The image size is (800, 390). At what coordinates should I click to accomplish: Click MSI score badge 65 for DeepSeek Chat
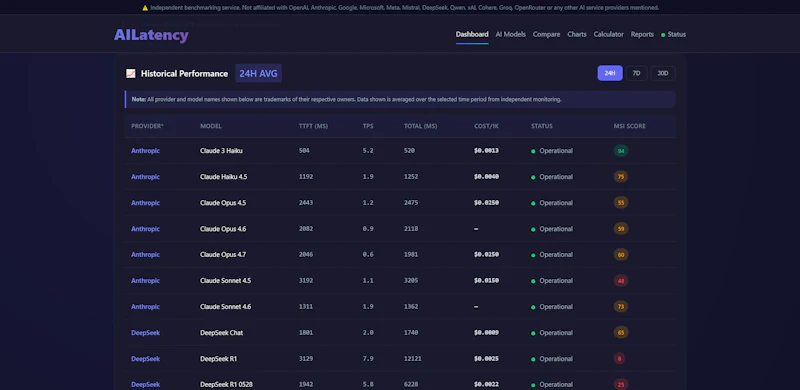click(621, 332)
